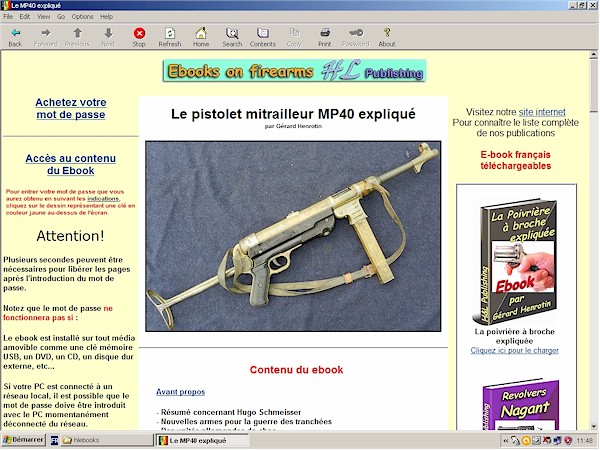The image size is (600, 450).
Task: Open the Démarrer start button
Action: point(23,440)
